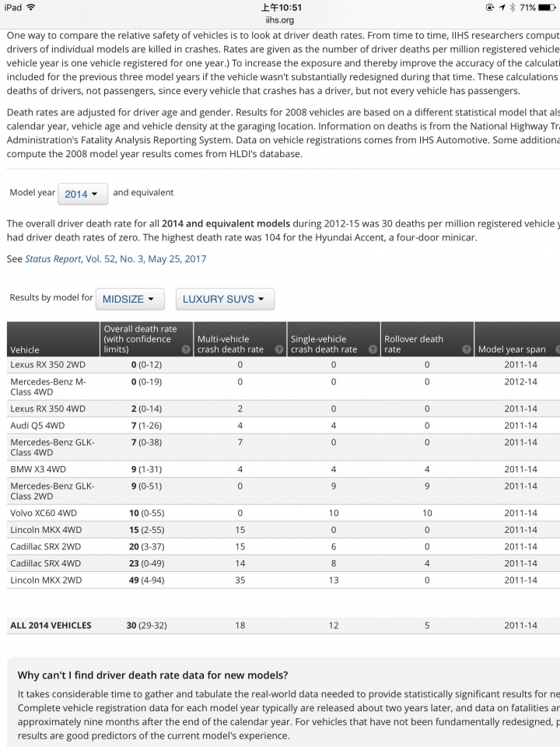Click the 49 (4-94) overall death rate value
560x747 pixels.
click(147, 580)
